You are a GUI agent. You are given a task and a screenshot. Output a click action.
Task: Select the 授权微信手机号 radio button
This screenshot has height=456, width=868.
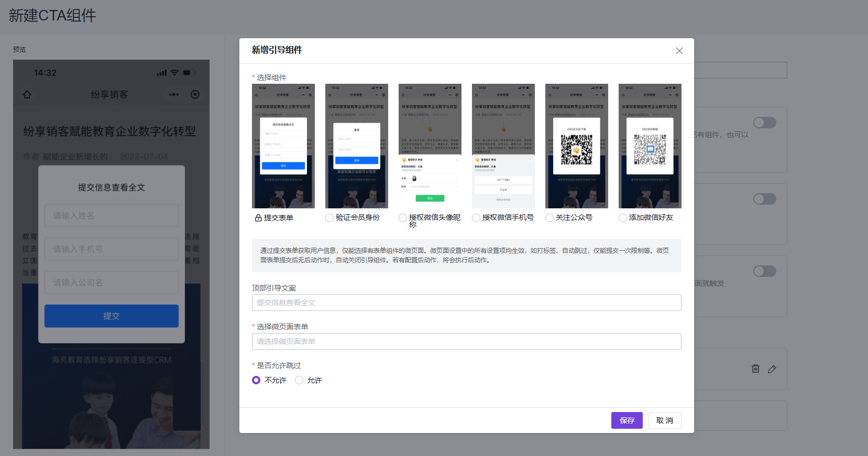click(476, 218)
